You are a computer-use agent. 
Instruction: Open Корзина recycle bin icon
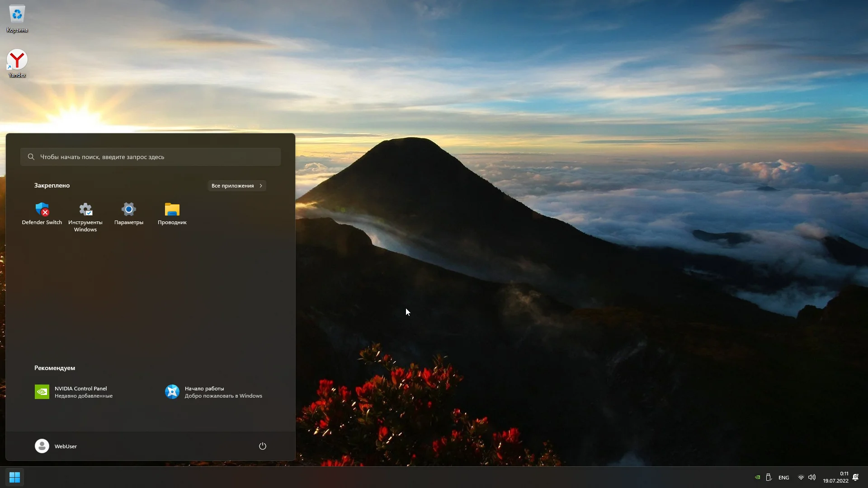coord(17,19)
